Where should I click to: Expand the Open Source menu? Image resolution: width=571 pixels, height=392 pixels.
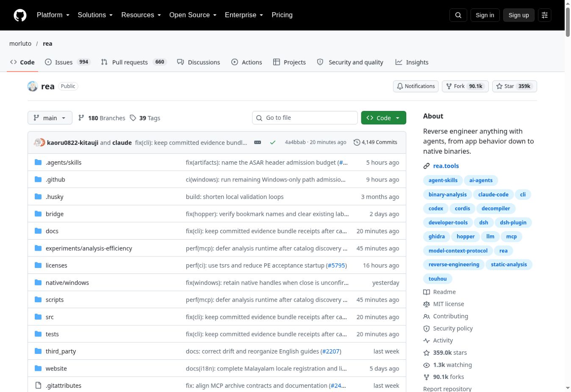(x=193, y=15)
